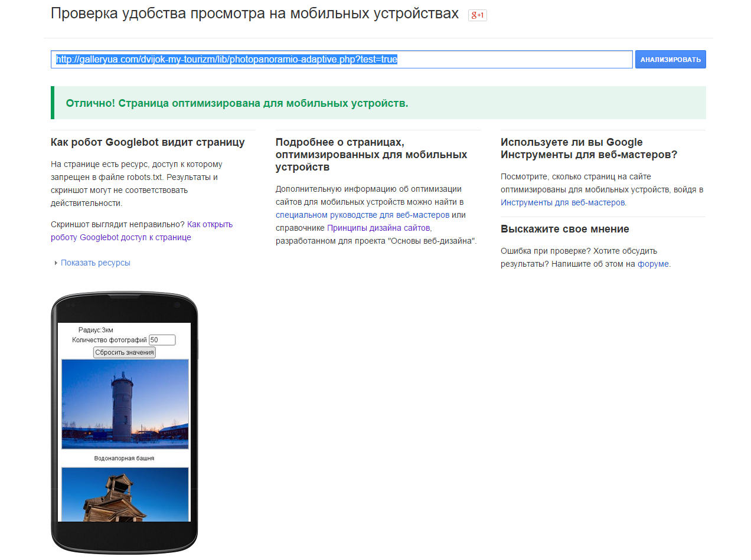Click the wooden church photo thumbnail
The width and height of the screenshot is (751, 560).
[x=125, y=494]
